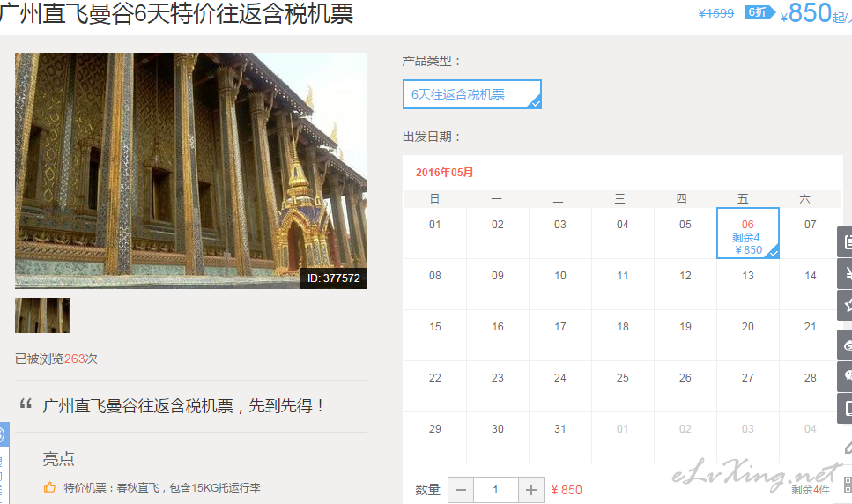Click the ¥850 price beside quantity
The height and width of the screenshot is (504, 852).
pos(567,490)
